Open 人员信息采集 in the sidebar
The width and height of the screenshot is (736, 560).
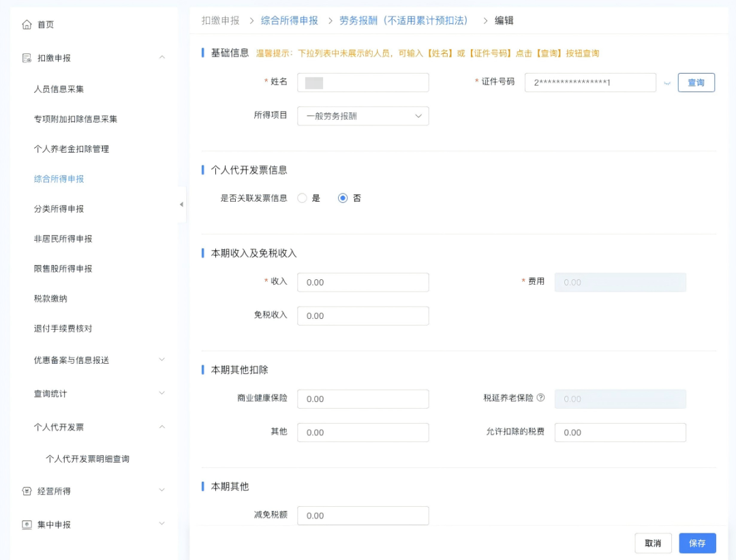[x=59, y=89]
